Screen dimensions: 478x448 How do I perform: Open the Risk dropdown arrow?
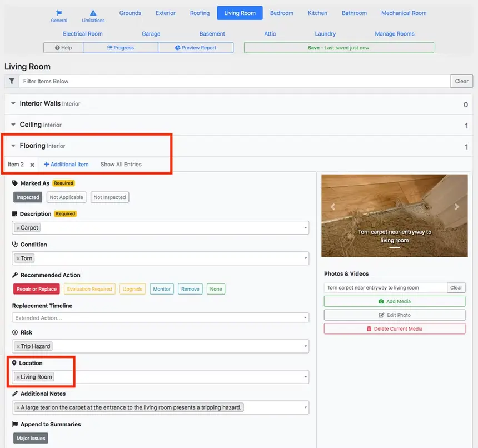pos(305,346)
